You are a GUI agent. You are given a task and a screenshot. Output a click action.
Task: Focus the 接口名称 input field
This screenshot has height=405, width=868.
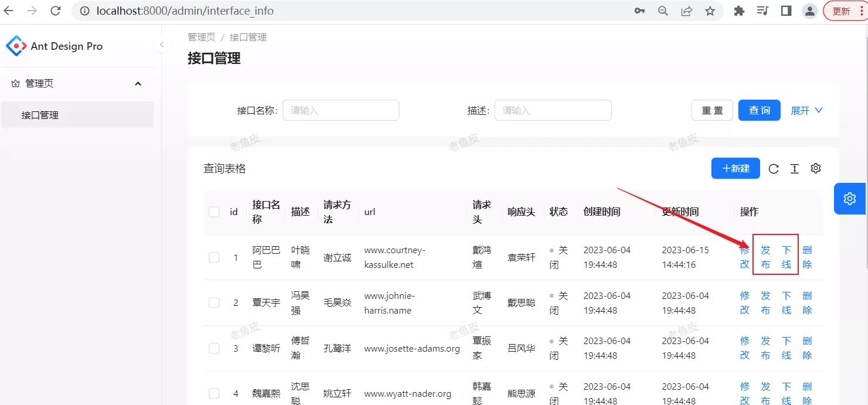[341, 110]
